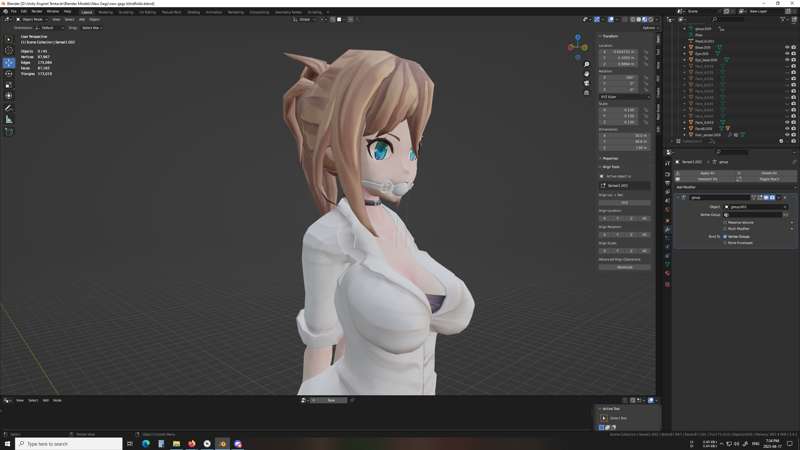Switch to solid viewport shading
800x450 pixels.
pyautogui.click(x=639, y=19)
